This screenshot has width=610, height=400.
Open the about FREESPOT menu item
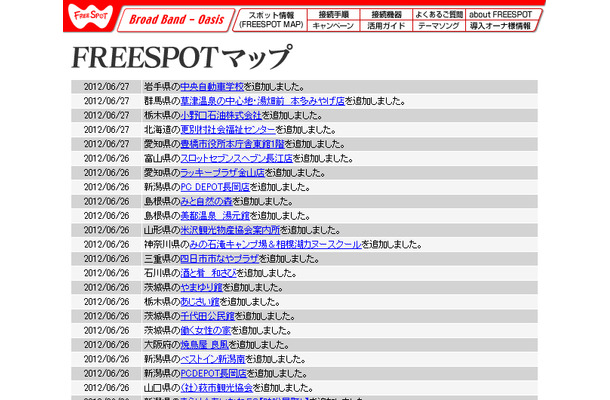coord(501,14)
